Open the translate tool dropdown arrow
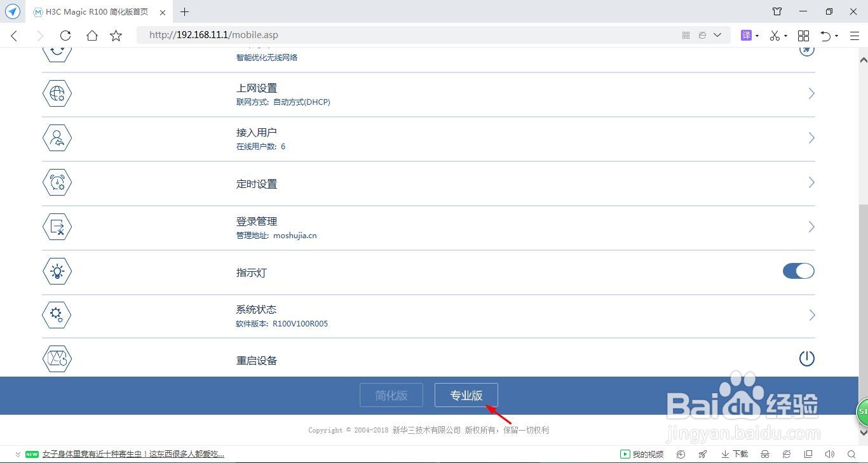Image resolution: width=868 pixels, height=463 pixels. coord(757,35)
